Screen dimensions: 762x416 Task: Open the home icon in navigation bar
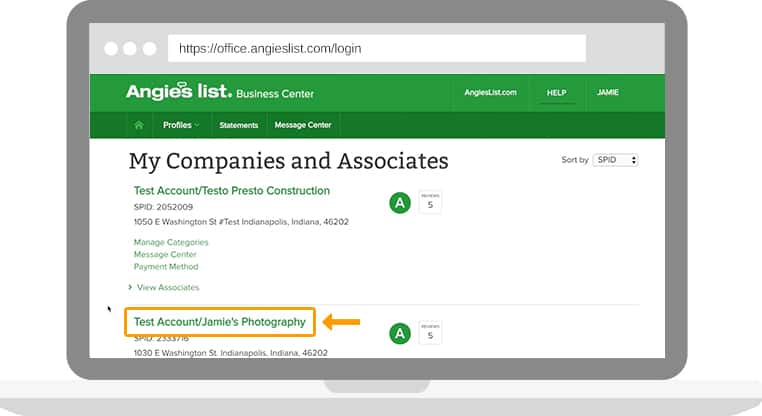point(139,125)
